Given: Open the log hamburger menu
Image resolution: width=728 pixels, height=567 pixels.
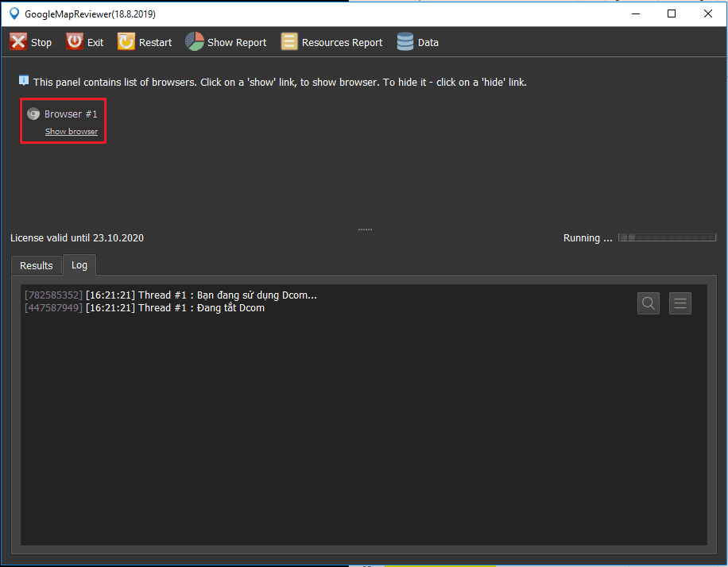Looking at the screenshot, I should 680,303.
